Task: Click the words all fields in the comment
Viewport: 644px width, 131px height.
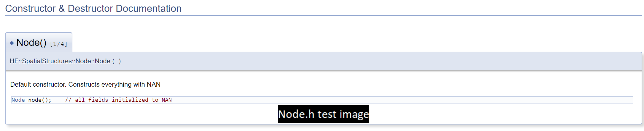Action: coord(92,100)
